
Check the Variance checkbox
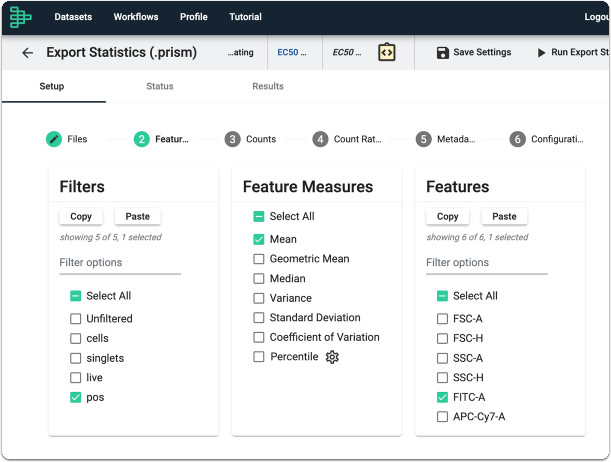[x=259, y=298]
